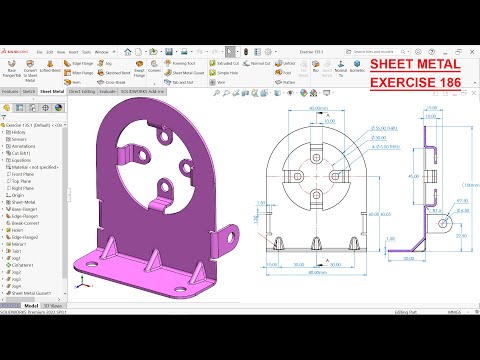Image resolution: width=480 pixels, height=360 pixels.
Task: Switch to the Sketch ribbon tab
Action: coord(29,91)
